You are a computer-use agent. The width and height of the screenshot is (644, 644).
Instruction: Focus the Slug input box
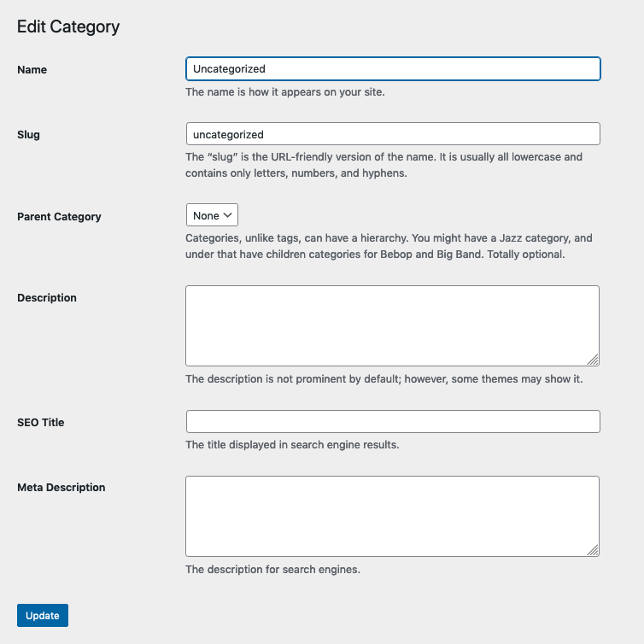coord(393,134)
